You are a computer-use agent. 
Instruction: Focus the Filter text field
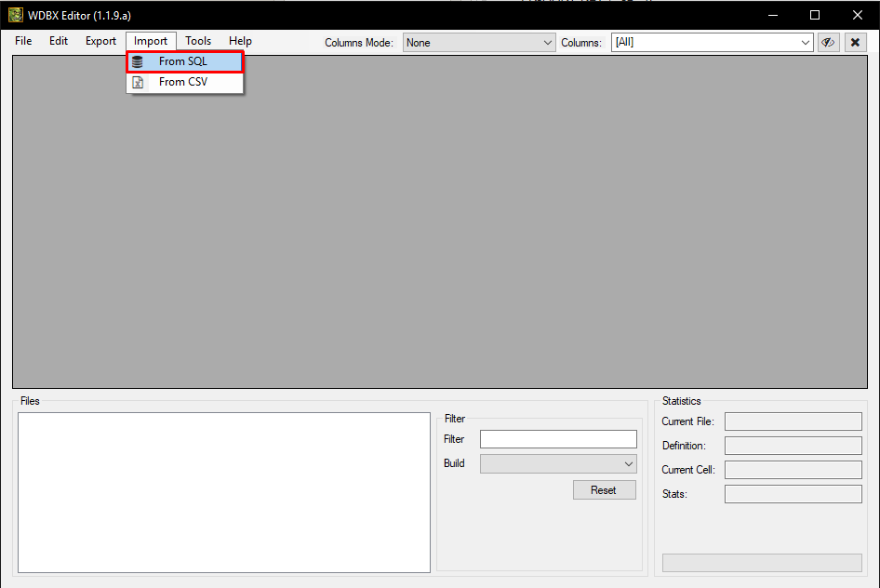click(558, 439)
